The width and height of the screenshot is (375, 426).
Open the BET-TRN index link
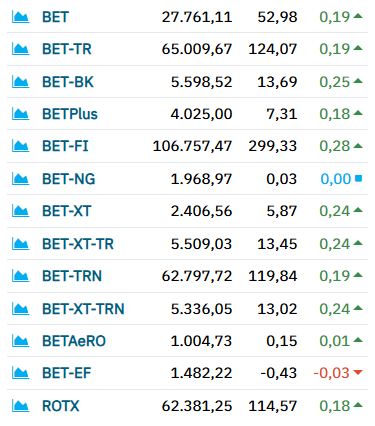72,276
